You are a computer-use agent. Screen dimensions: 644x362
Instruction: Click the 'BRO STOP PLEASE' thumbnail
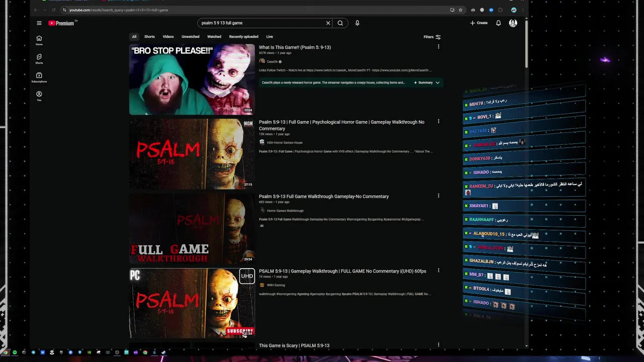point(192,79)
